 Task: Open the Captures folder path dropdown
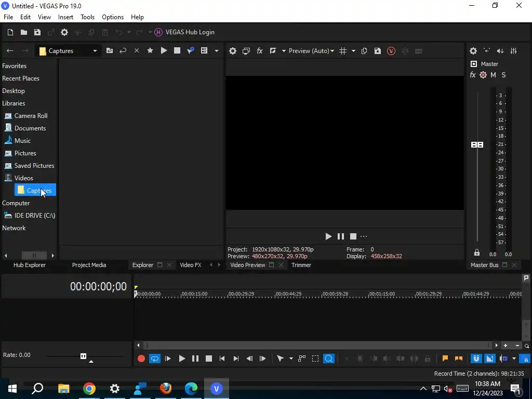pyautogui.click(x=95, y=51)
